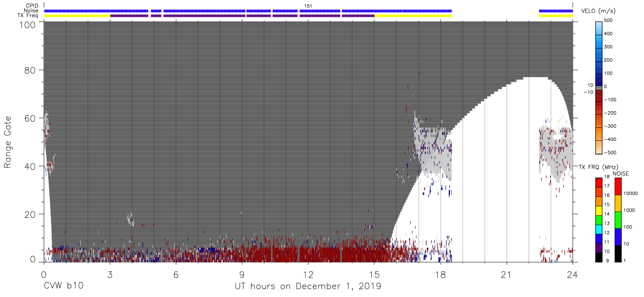This screenshot has height=297, width=644.
Task: Click x-axis tick label 15
Action: point(374,274)
